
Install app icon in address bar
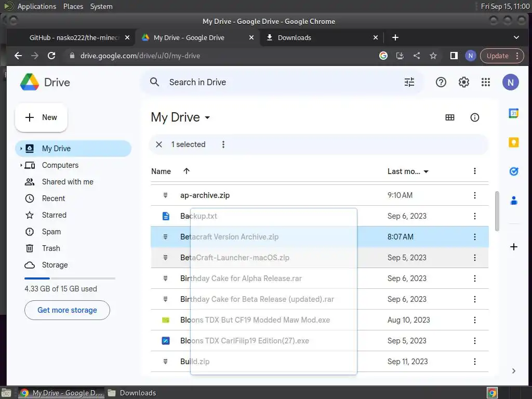pyautogui.click(x=400, y=56)
